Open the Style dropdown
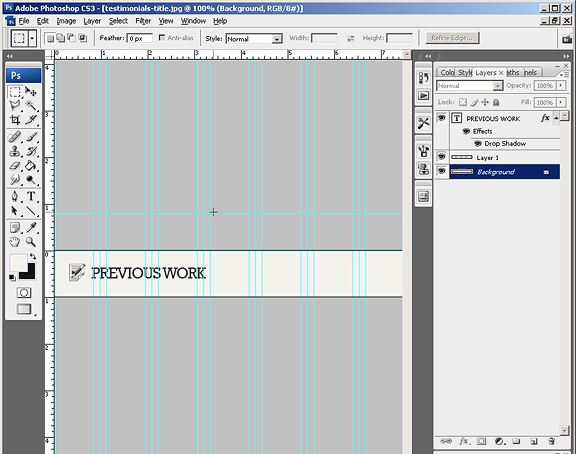Screen dimensions: 576x454 pos(277,39)
